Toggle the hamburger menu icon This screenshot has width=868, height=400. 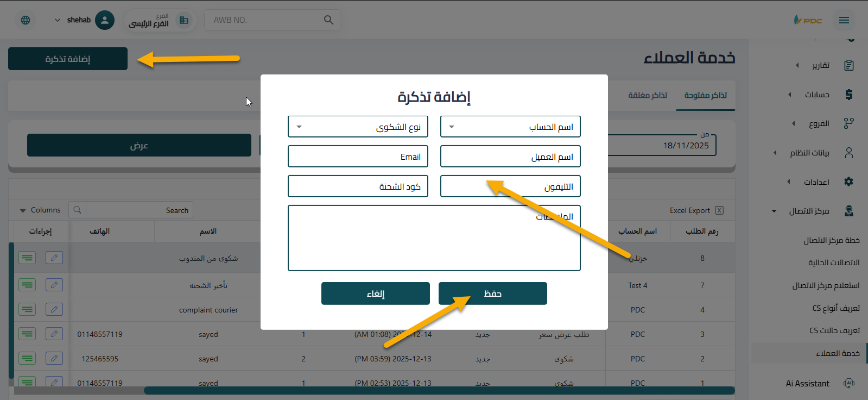tap(844, 20)
